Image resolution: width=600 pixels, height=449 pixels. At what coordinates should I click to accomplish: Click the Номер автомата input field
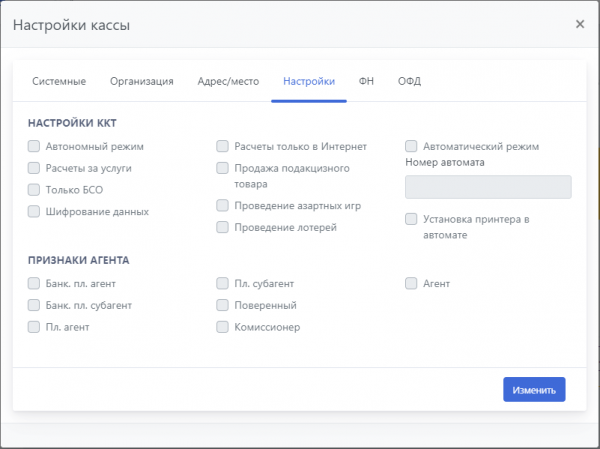click(488, 187)
